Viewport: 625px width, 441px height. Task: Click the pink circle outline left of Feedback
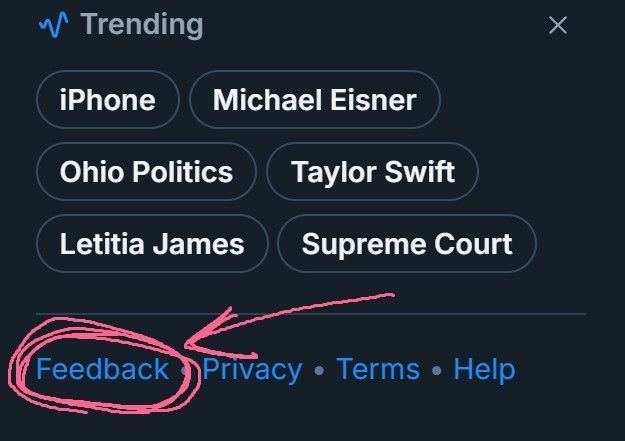13,372
